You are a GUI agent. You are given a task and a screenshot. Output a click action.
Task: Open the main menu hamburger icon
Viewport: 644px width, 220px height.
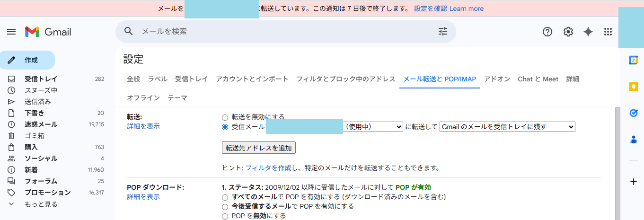(x=11, y=32)
